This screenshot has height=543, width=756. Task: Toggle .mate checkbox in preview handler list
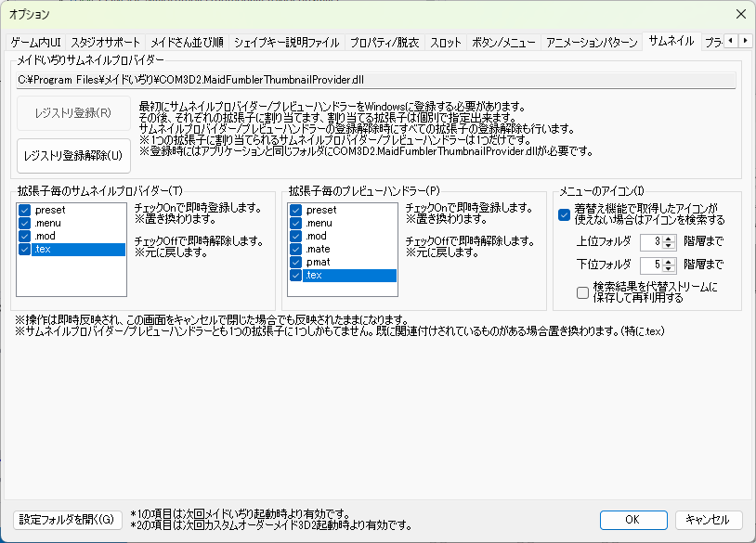[297, 250]
